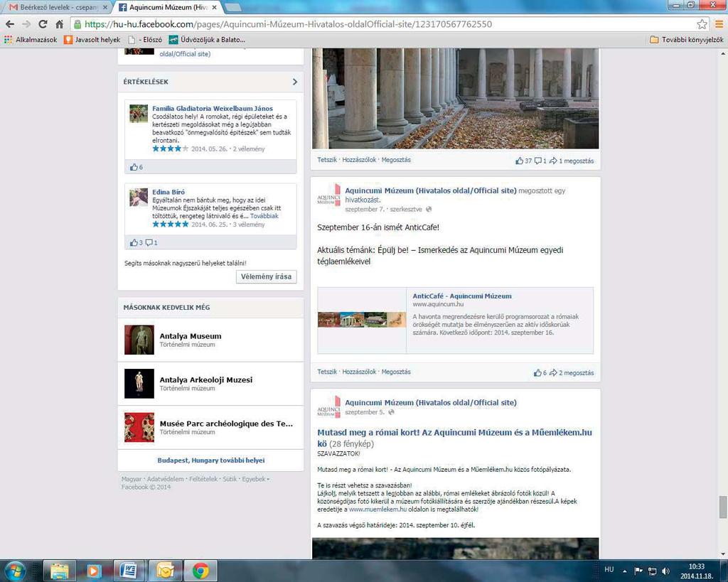The width and height of the screenshot is (728, 582).
Task: Open Sütik footer link
Action: tap(230, 479)
